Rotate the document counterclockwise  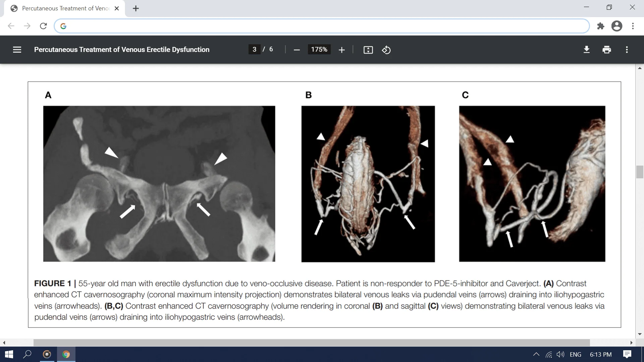[x=386, y=50]
